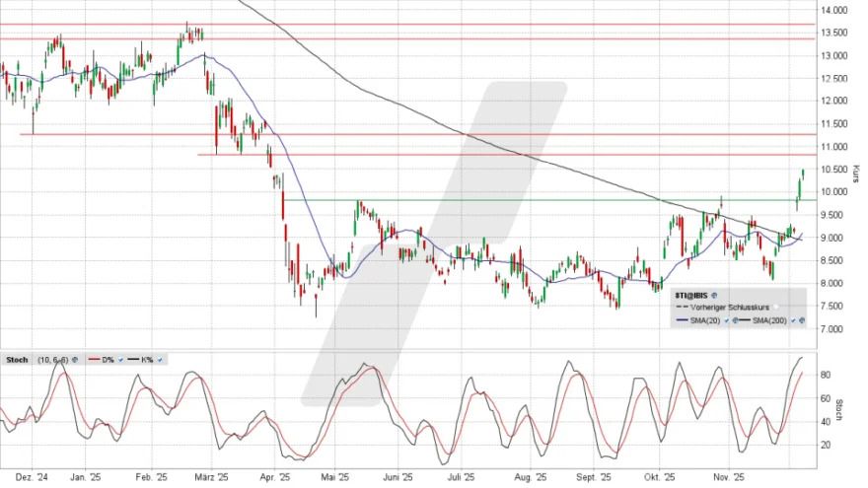Click the Mai '25 date axis label

click(335, 475)
